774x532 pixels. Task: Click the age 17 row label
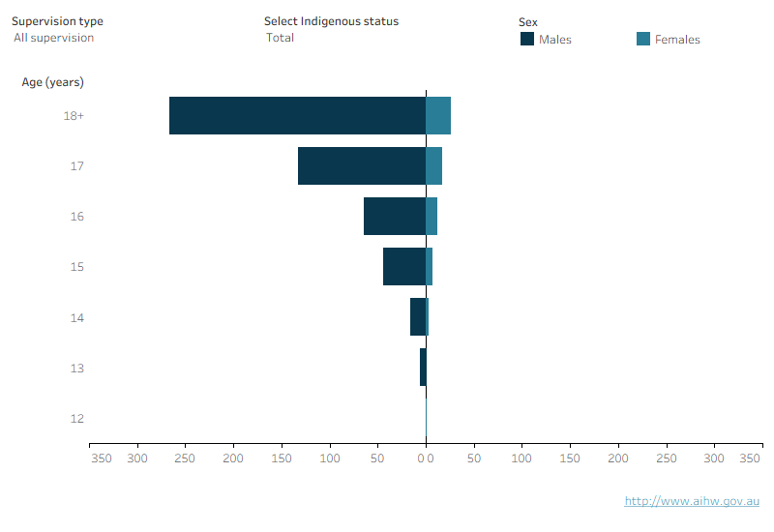tap(77, 166)
